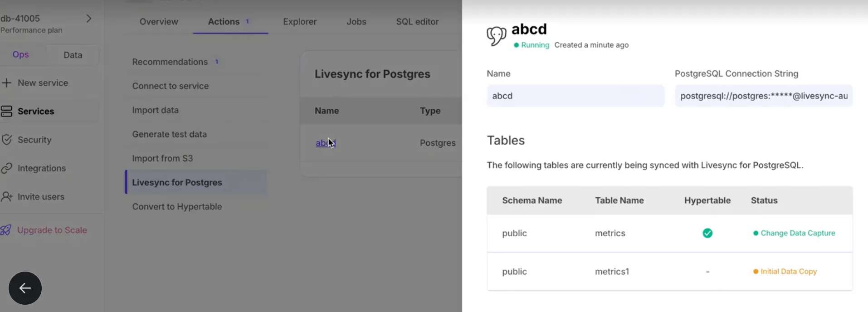Click the Security shield icon
Screen dimensions: 868x312
coord(6,140)
